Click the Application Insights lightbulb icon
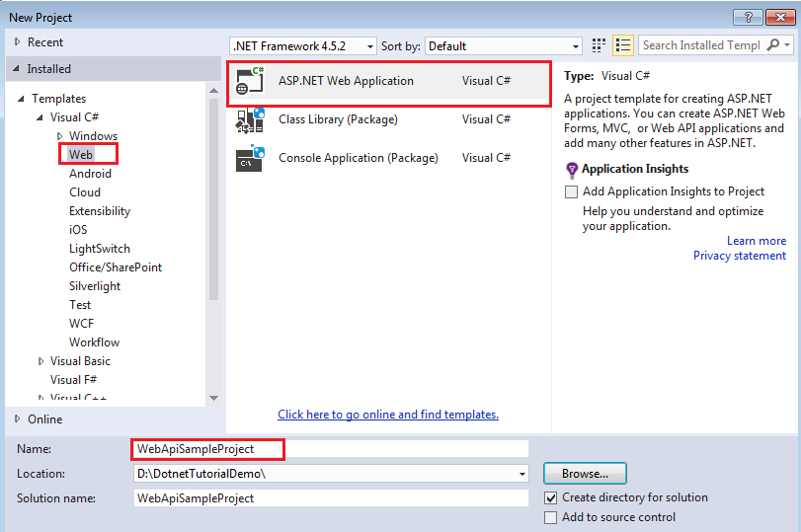The image size is (801, 532). [x=572, y=170]
